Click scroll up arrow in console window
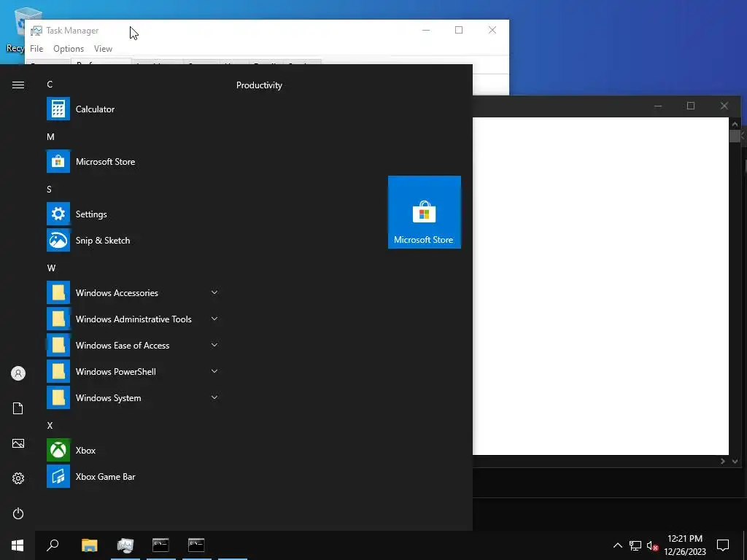747x560 pixels. tap(735, 124)
